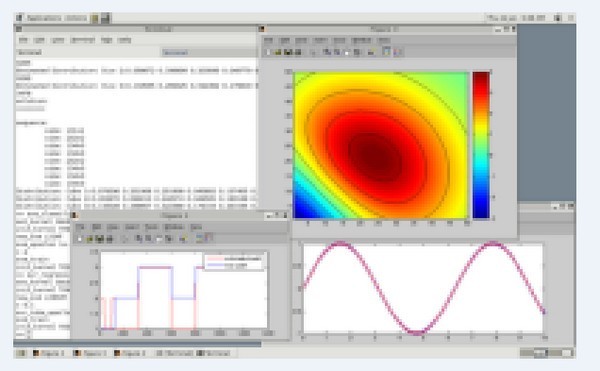Open Applications menu in top GNOME panel
Screen dimensions: 600x371
pyautogui.click(x=44, y=18)
